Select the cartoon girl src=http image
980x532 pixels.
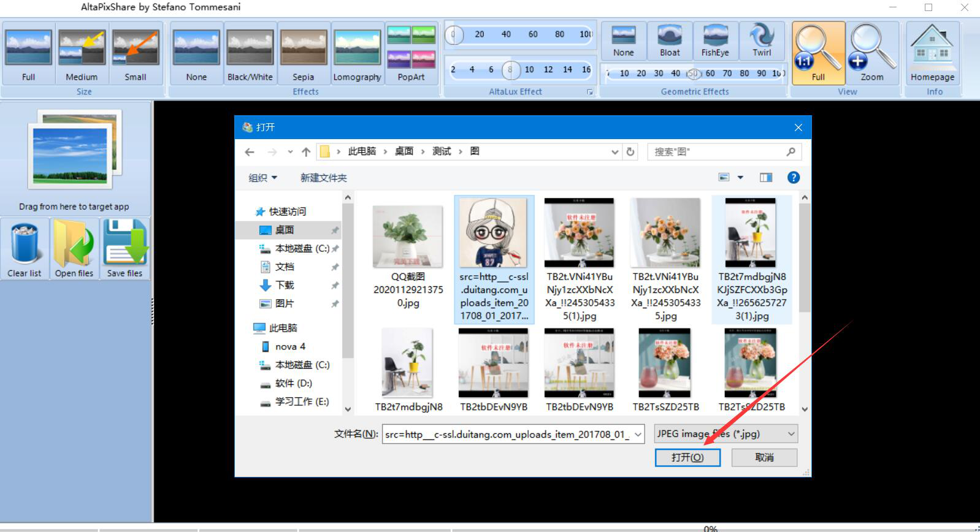pos(494,259)
